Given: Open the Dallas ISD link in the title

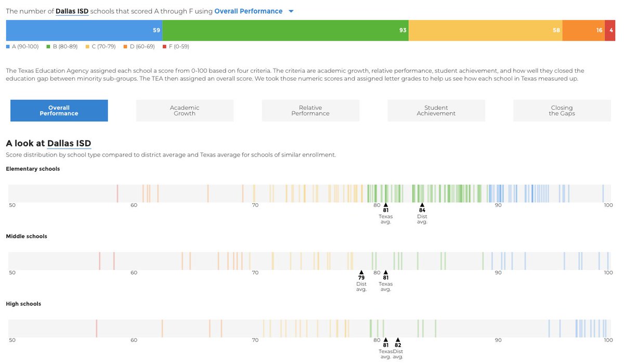Looking at the screenshot, I should (72, 10).
